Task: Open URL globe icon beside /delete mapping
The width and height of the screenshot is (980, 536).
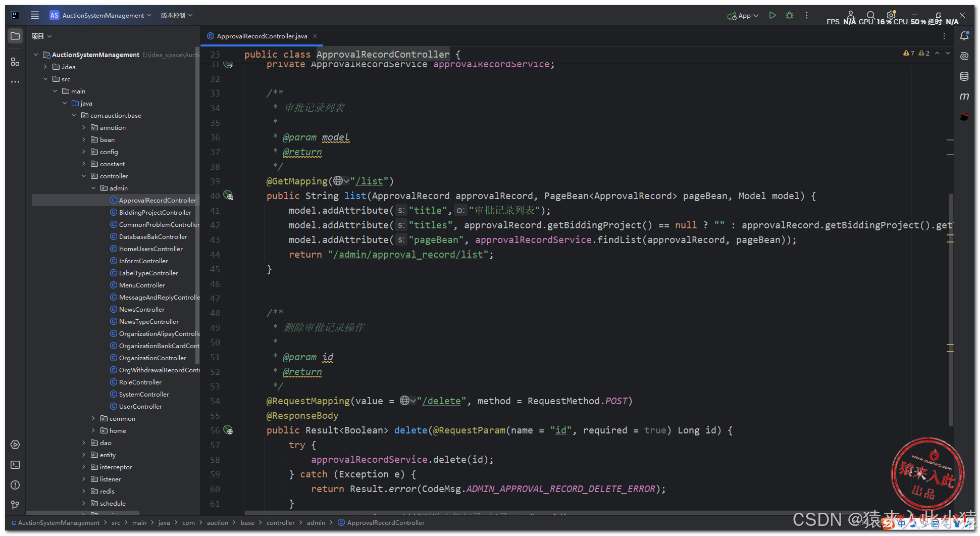Action: 408,401
